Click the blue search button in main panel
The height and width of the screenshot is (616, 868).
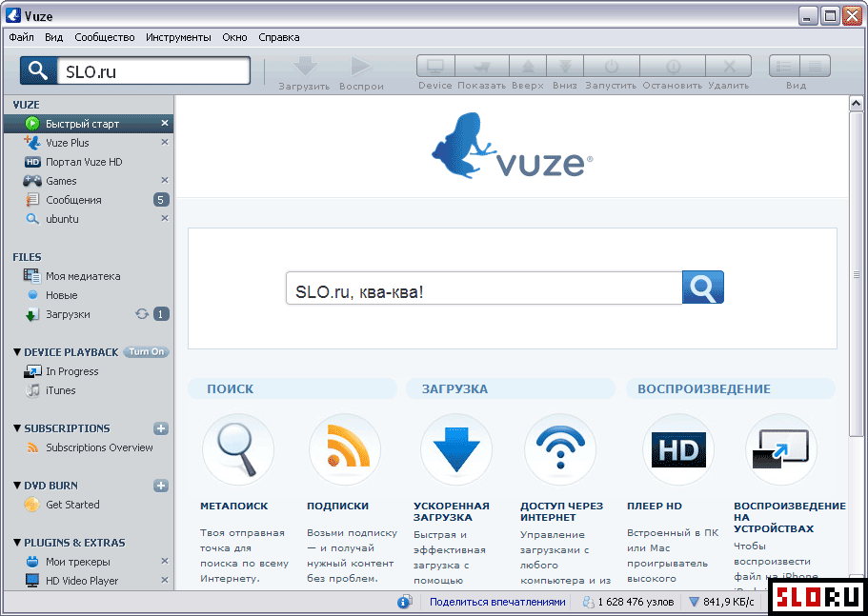[x=703, y=288]
